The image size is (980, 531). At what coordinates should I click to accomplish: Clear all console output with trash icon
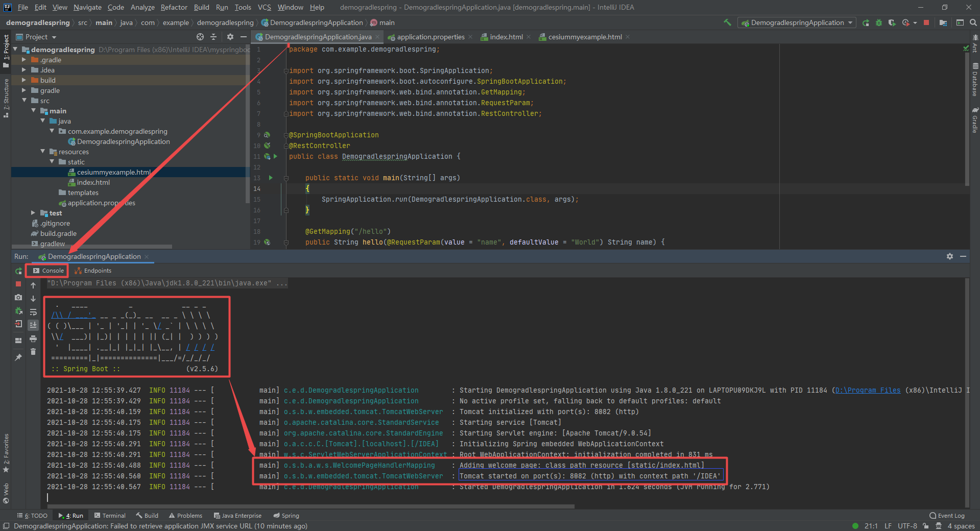pos(33,352)
